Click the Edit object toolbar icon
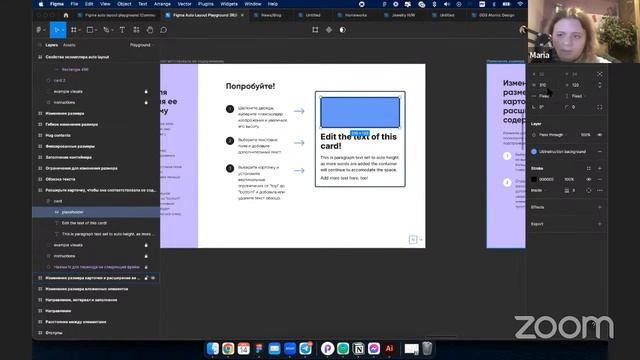The width and height of the screenshot is (640, 360). tap(315, 30)
